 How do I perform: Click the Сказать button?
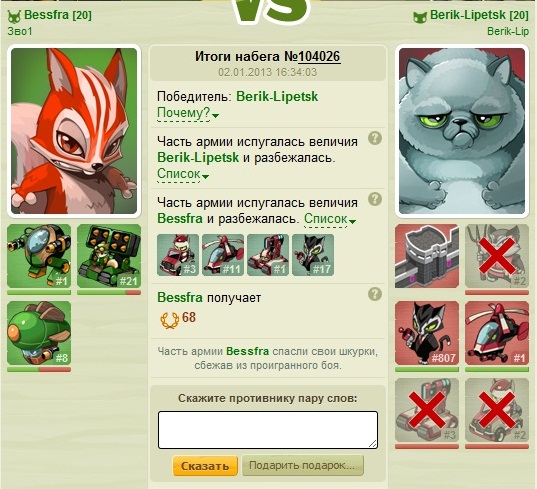point(205,466)
